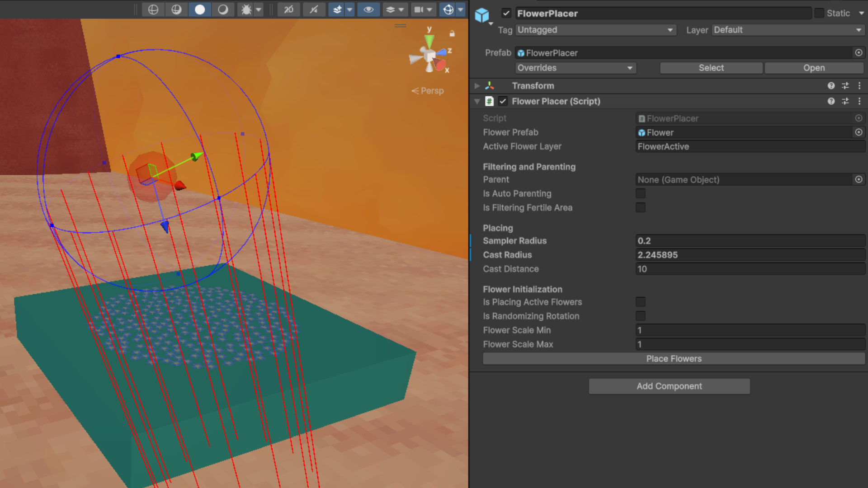Toggle scene lighting audio mute icon
Screen dimensions: 868x488
point(314,9)
